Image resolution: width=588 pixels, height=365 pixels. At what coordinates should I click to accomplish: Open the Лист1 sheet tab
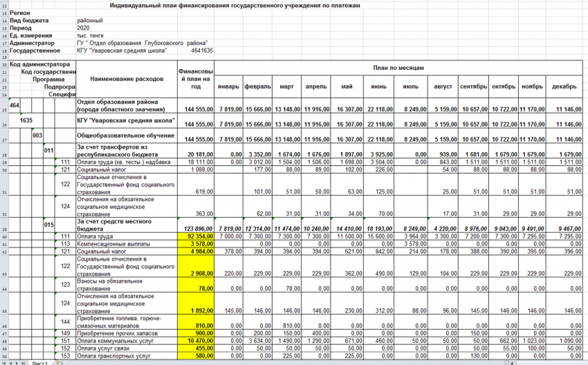(40, 363)
